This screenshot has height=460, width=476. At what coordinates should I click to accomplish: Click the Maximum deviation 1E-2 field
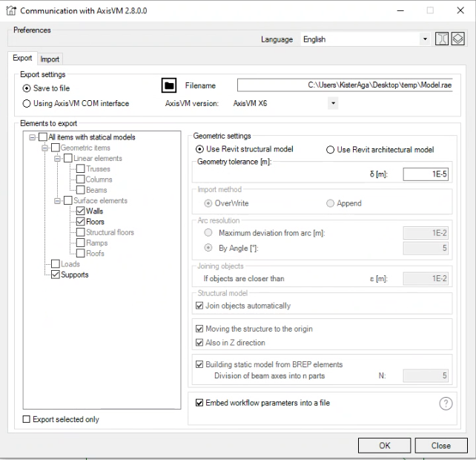[426, 233]
